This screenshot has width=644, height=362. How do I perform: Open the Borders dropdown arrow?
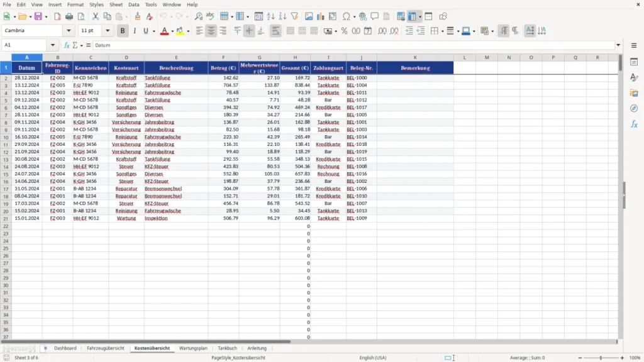442,31
